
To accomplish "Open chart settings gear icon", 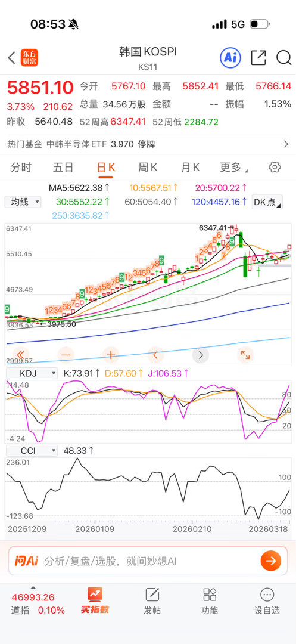I will click(x=275, y=167).
